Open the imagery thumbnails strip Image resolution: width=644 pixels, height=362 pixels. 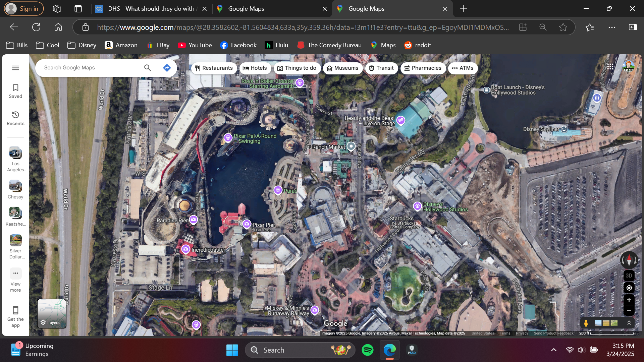[x=606, y=323]
